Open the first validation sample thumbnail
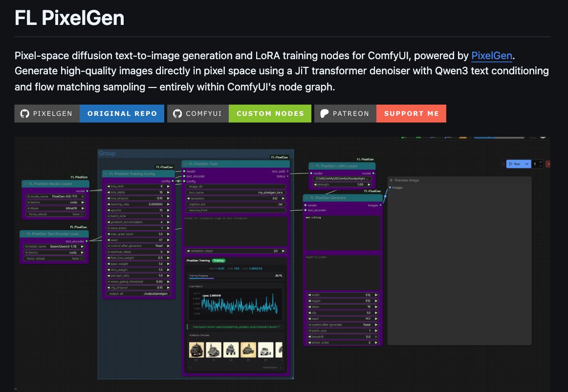This screenshot has height=392, width=568. pyautogui.click(x=197, y=350)
